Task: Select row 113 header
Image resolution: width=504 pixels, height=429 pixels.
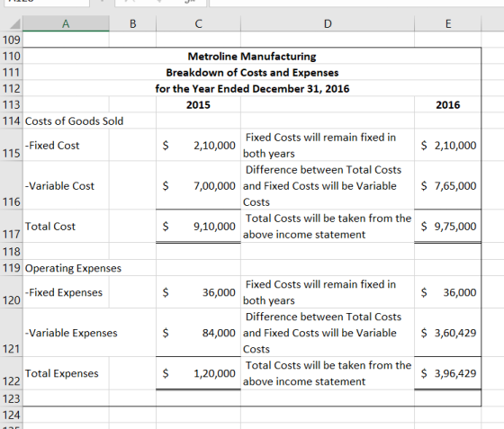Action: [x=11, y=105]
